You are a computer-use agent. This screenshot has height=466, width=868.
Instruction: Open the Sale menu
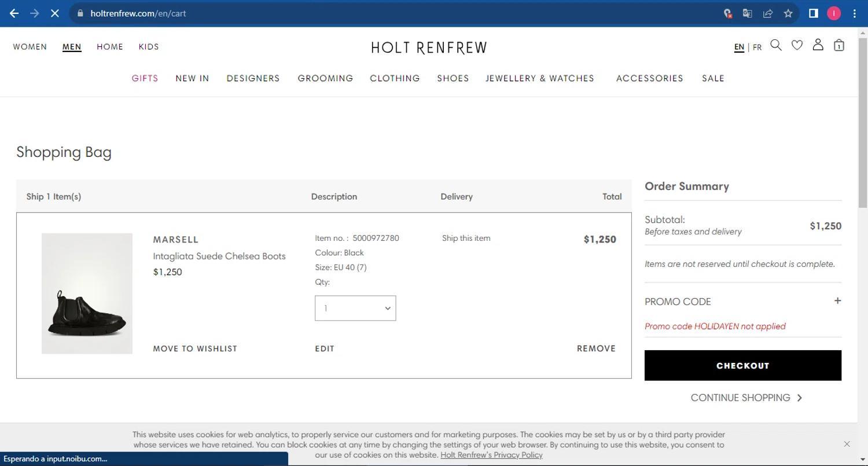pos(713,78)
